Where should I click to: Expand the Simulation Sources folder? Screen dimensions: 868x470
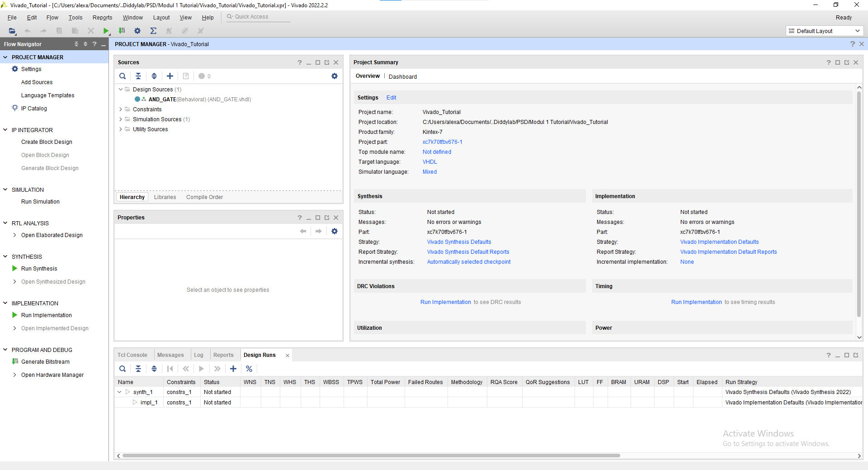point(121,119)
